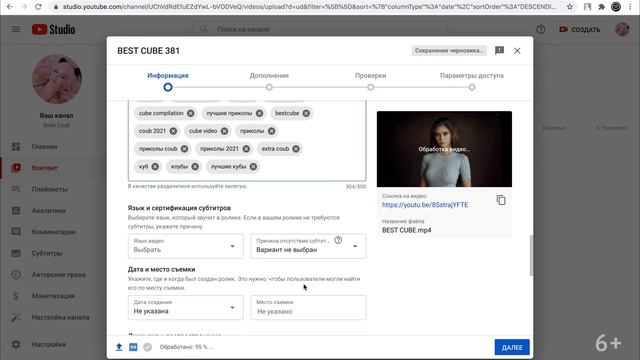The width and height of the screenshot is (640, 360).
Task: Remove the "cube video" tag
Action: pyautogui.click(x=224, y=131)
